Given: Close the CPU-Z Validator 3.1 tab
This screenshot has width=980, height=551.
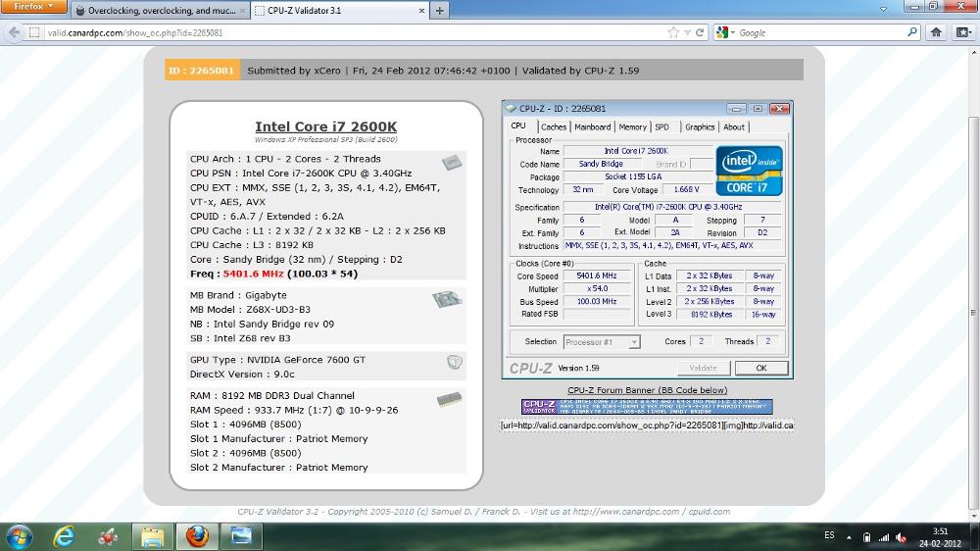Looking at the screenshot, I should point(421,11).
